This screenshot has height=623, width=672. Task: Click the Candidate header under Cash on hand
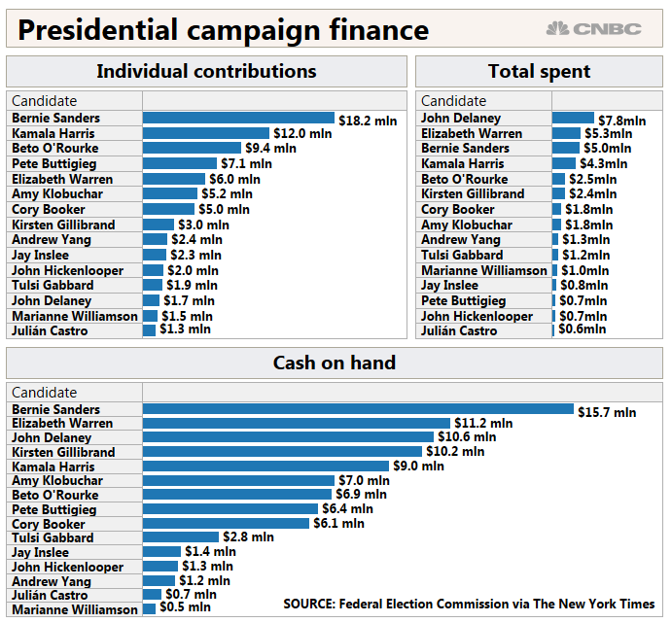click(44, 393)
